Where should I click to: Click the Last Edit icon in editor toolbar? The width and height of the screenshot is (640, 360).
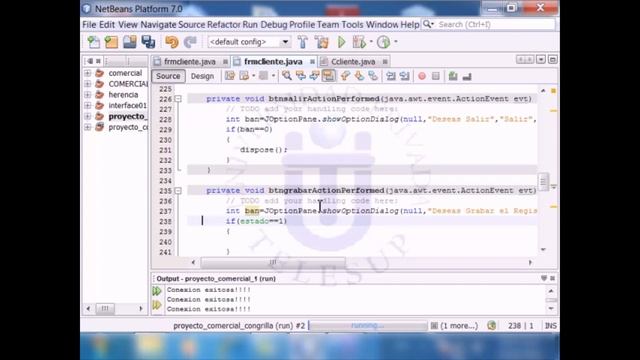click(x=230, y=76)
